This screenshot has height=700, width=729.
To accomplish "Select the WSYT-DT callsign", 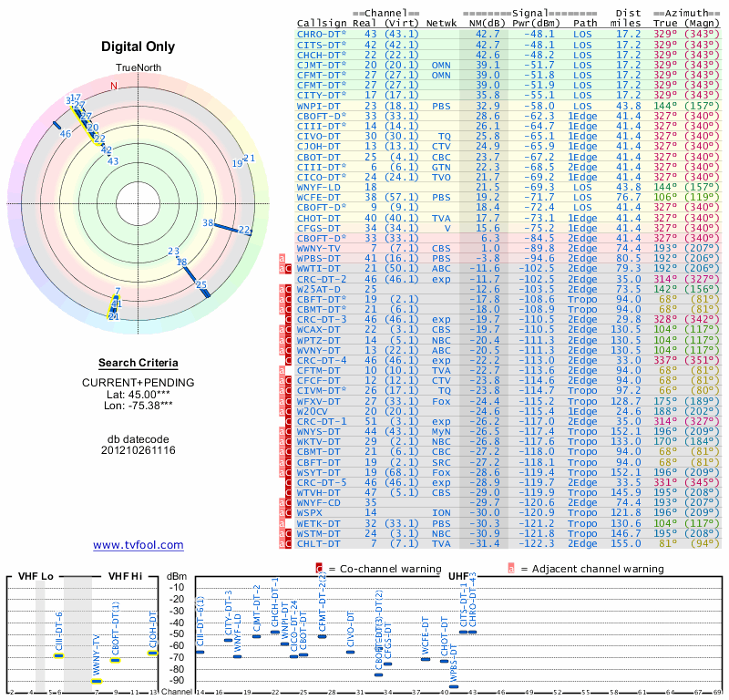I will coord(318,472).
